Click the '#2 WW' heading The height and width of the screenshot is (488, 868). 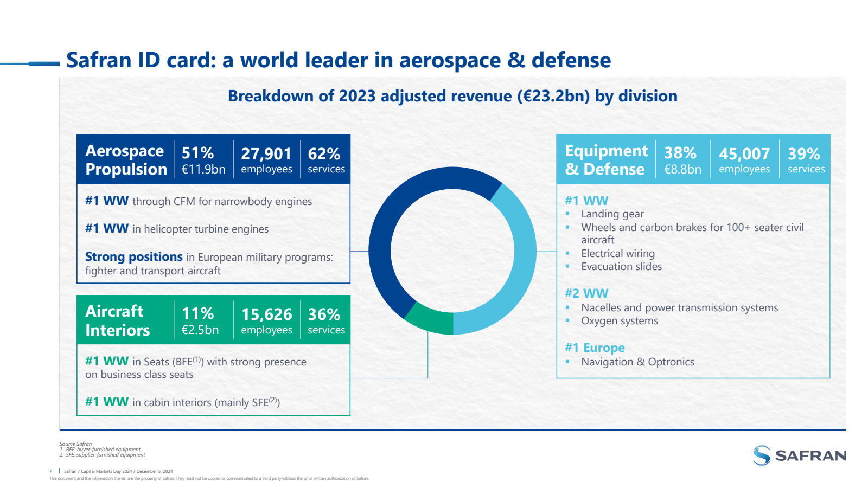(x=586, y=293)
